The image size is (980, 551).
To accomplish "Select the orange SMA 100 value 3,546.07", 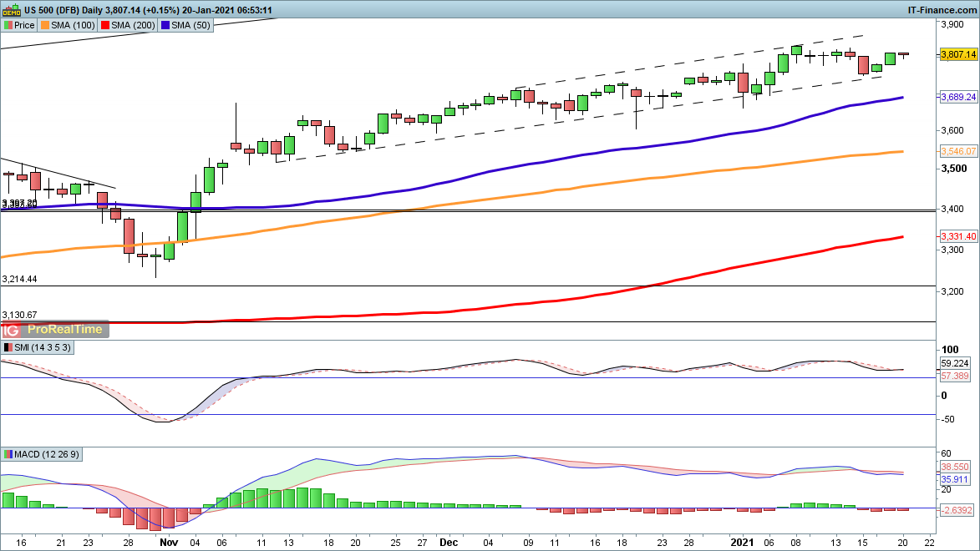I will pos(957,151).
